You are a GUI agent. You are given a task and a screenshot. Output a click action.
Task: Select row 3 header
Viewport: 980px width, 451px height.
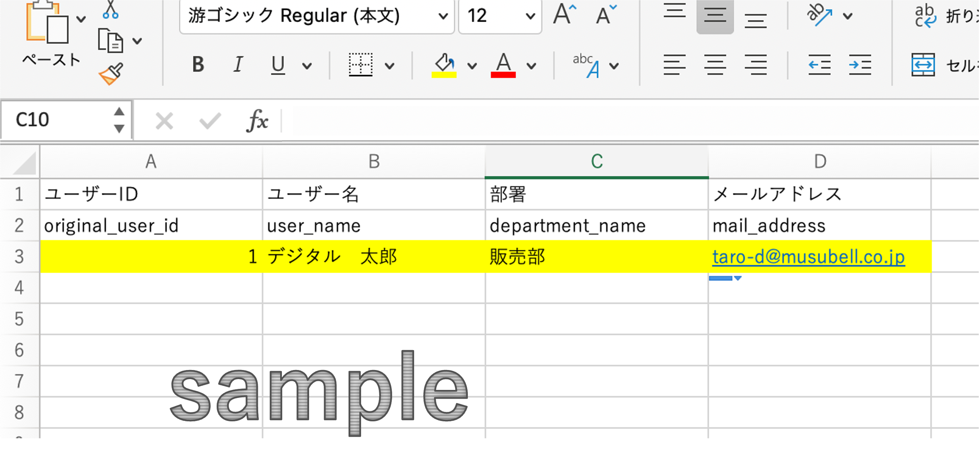tap(19, 257)
